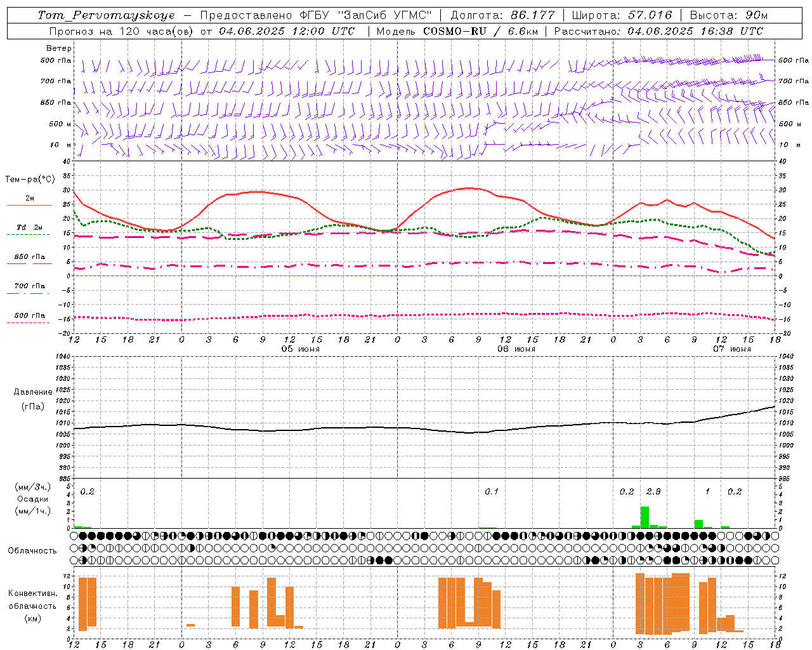Screen dimensions: 812x650
Task: Click the (мм/3ч.) unit label
Action: [x=33, y=487]
